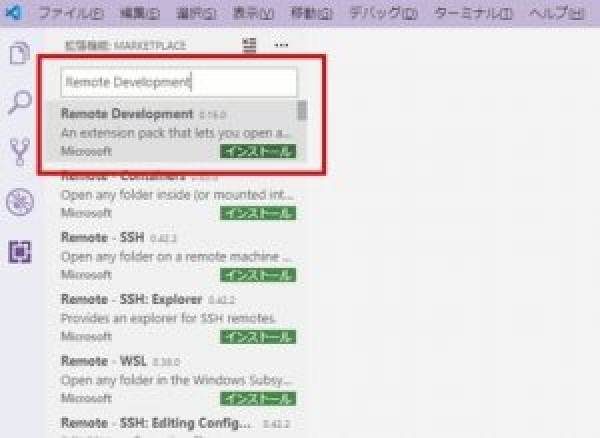The width and height of the screenshot is (600, 438).
Task: Install the Remote Development extension pack
Action: [258, 151]
